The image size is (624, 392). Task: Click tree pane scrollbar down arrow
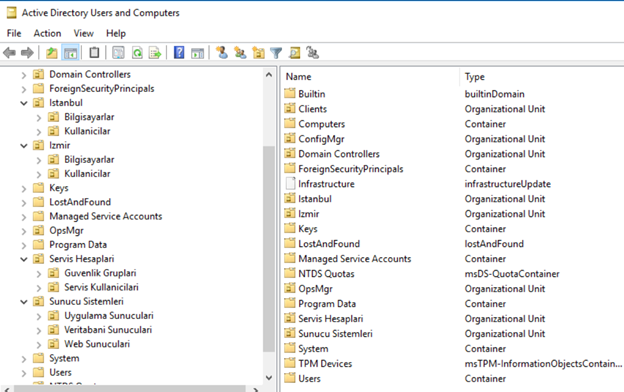[x=269, y=378]
